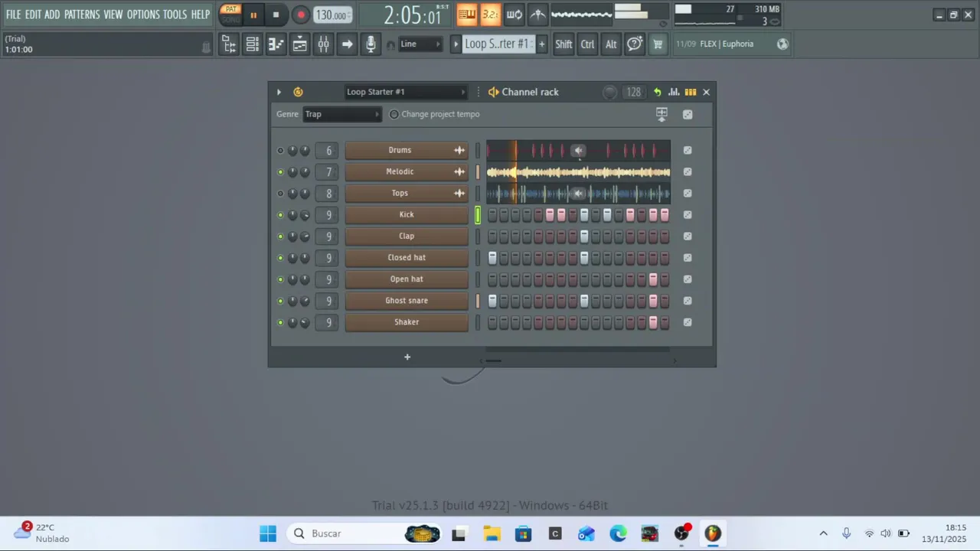Open the mixer view icon
980x551 pixels.
(x=324, y=44)
